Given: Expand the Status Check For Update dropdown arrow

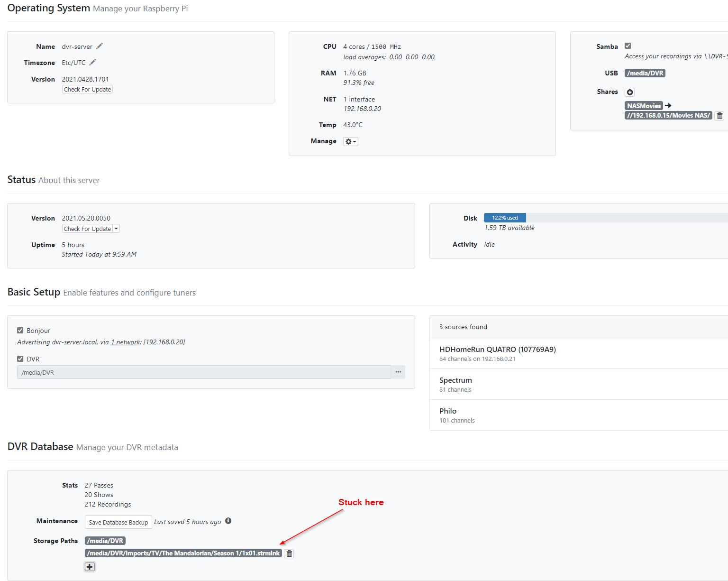Looking at the screenshot, I should (x=117, y=229).
